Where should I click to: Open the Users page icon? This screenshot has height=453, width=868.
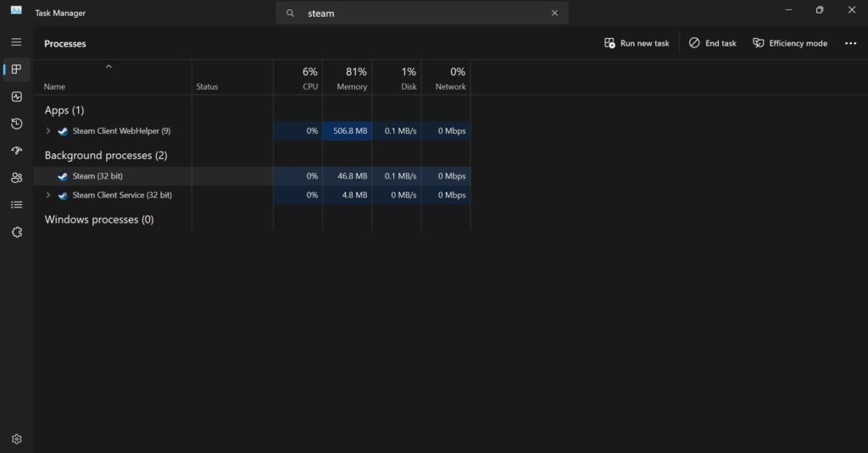click(16, 178)
